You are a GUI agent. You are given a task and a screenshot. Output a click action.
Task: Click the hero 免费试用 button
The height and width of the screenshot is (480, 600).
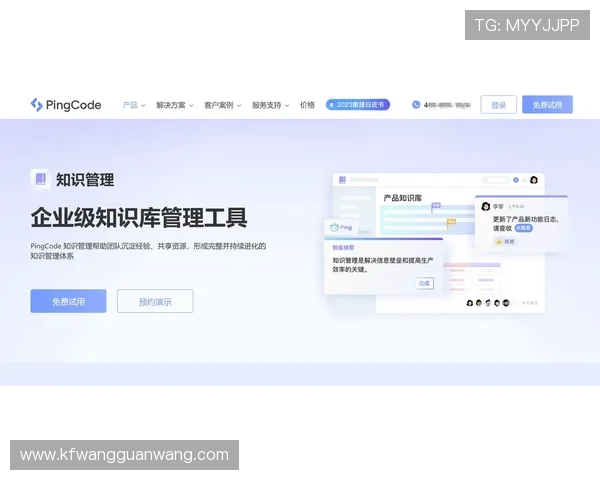click(x=68, y=301)
